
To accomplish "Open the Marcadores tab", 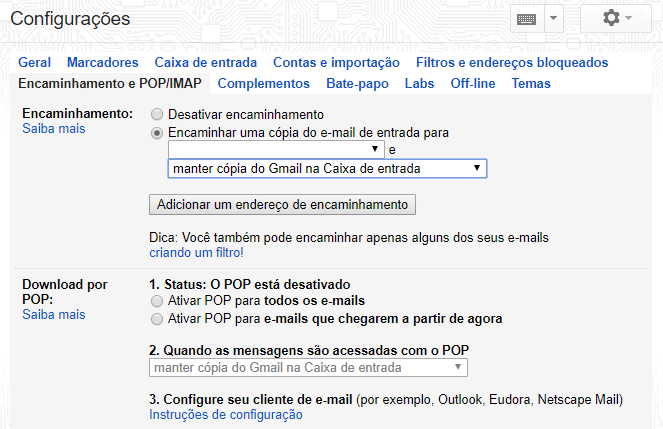I will pyautogui.click(x=103, y=63).
